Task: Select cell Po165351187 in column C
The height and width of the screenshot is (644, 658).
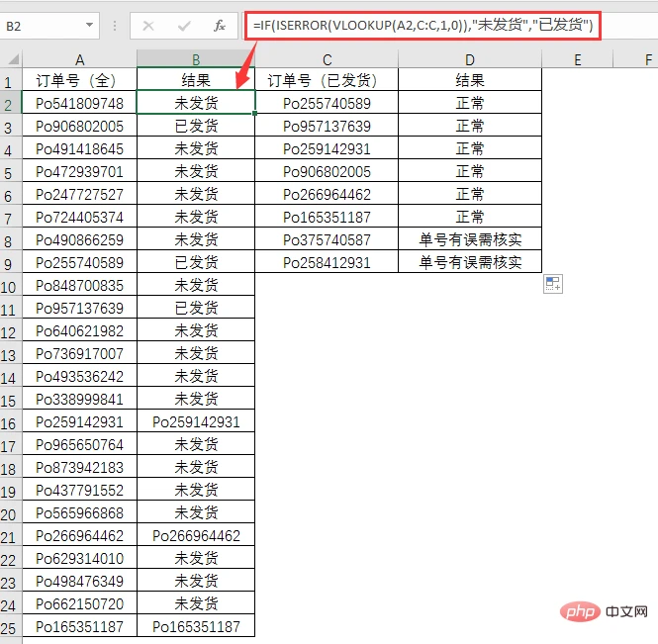Action: pos(327,217)
